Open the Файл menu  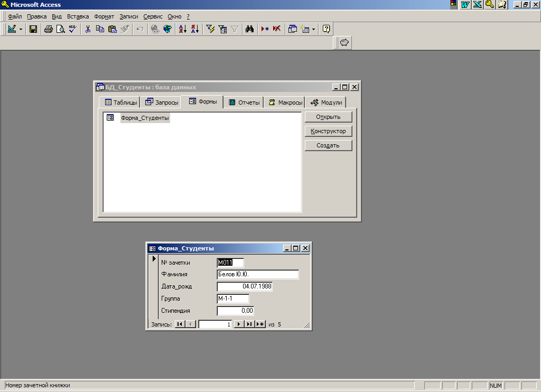tap(15, 16)
